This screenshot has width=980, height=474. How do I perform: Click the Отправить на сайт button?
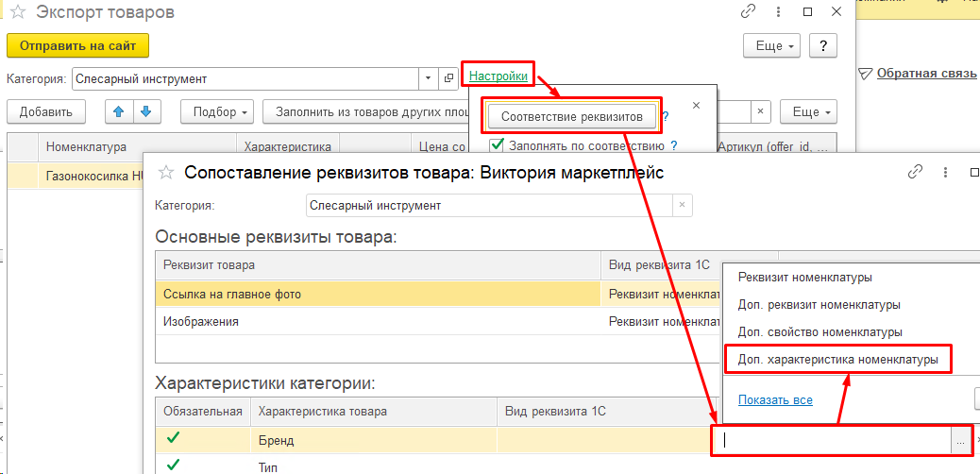point(77,45)
